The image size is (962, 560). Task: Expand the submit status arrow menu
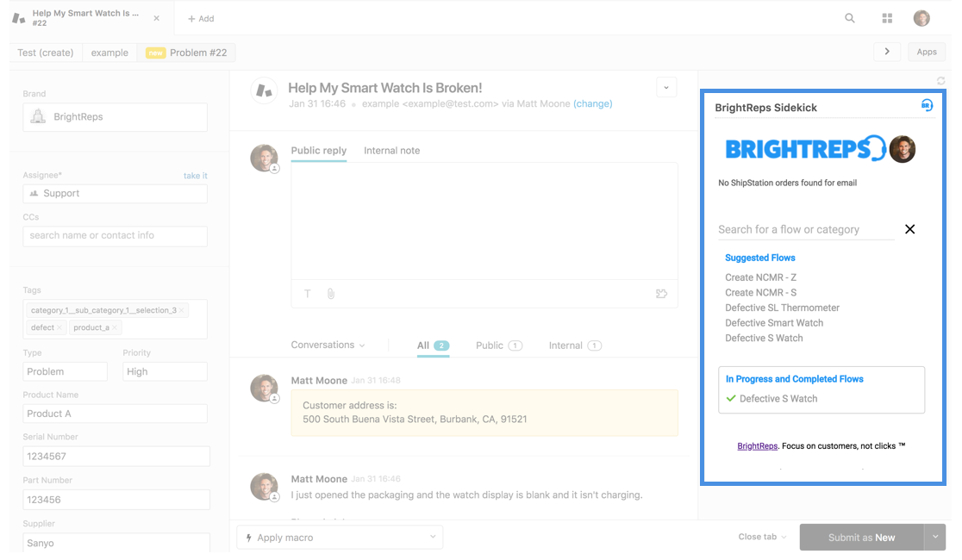pyautogui.click(x=935, y=538)
